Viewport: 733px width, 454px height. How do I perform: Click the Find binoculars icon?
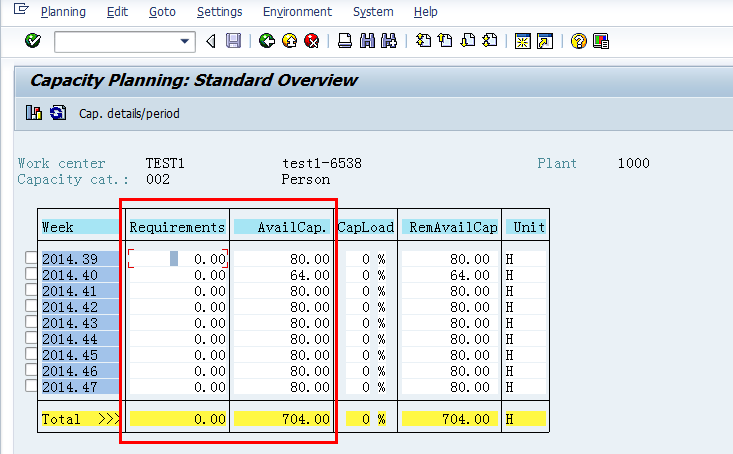click(x=367, y=41)
